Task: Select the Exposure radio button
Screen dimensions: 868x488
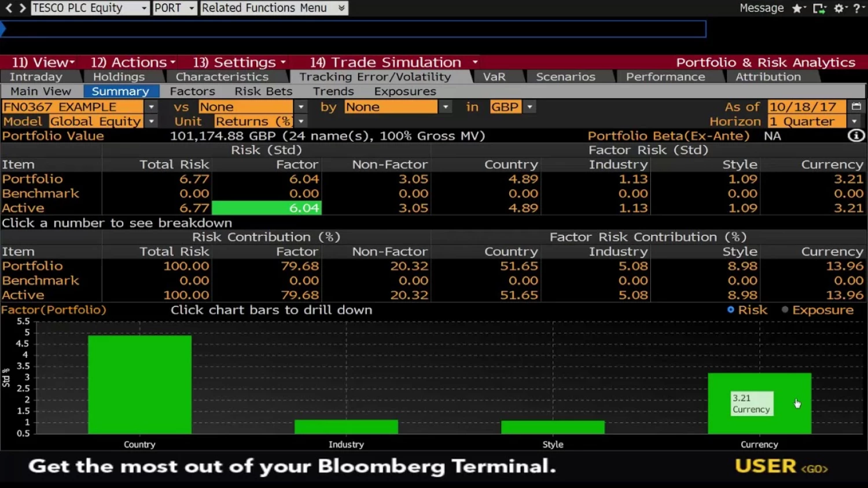Action: [x=785, y=310]
